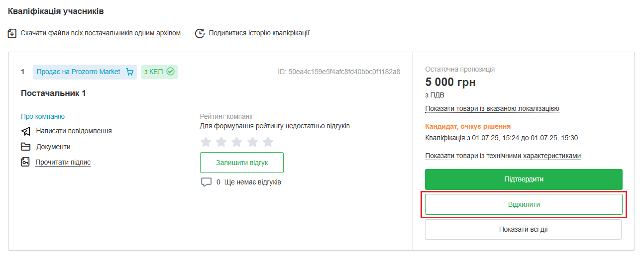Click the qualification history clock icon
Screen dimensions: 644x260
pyautogui.click(x=200, y=33)
